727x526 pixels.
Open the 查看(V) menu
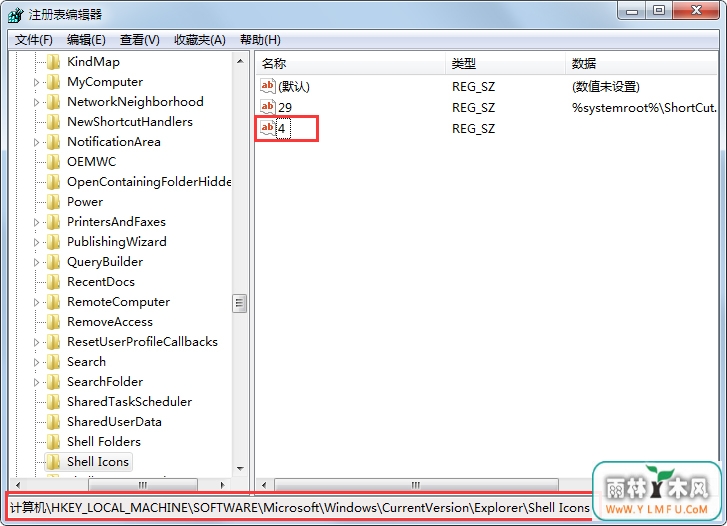140,40
